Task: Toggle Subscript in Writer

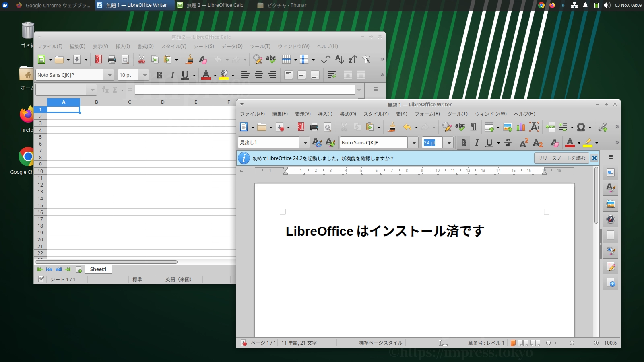Action: (x=537, y=142)
